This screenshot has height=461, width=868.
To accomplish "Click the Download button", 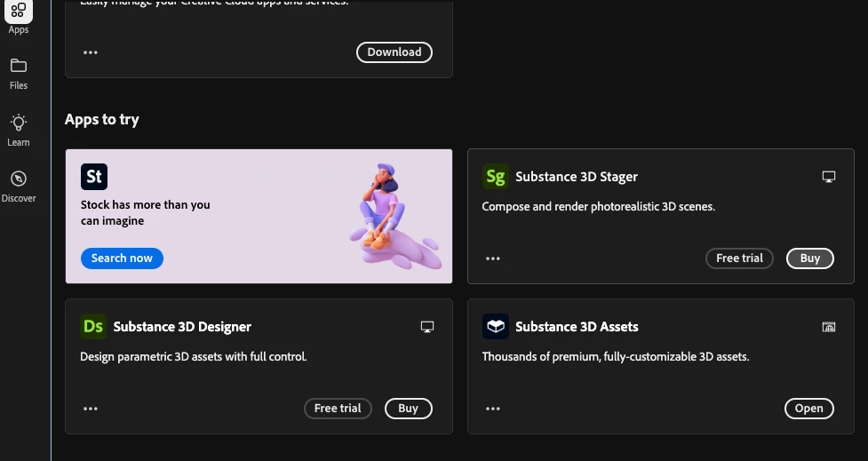I will point(394,52).
